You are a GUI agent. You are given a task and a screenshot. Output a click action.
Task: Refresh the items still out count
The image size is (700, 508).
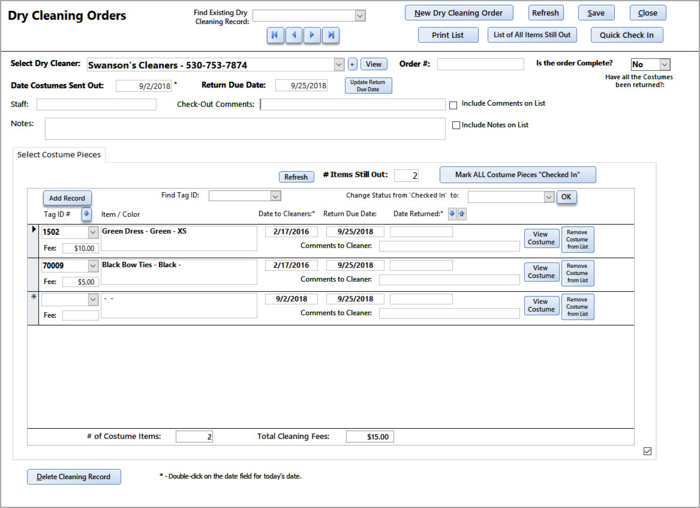296,177
